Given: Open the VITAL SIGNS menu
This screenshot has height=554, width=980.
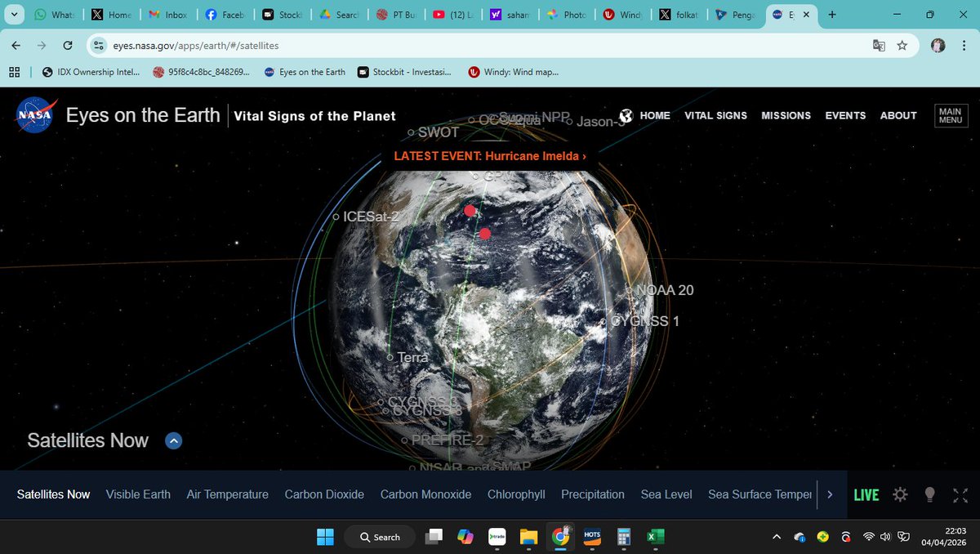Looking at the screenshot, I should 715,115.
